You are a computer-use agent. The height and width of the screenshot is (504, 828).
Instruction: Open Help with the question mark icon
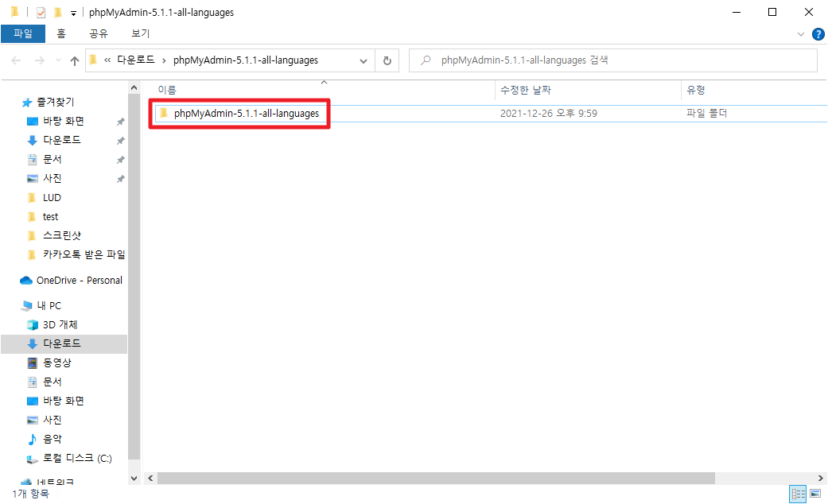tap(818, 34)
